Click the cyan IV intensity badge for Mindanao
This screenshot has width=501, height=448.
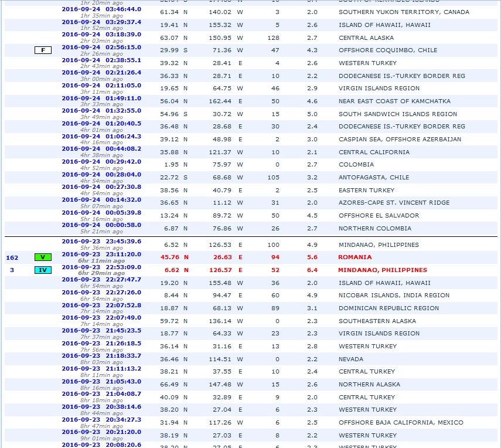pyautogui.click(x=43, y=270)
